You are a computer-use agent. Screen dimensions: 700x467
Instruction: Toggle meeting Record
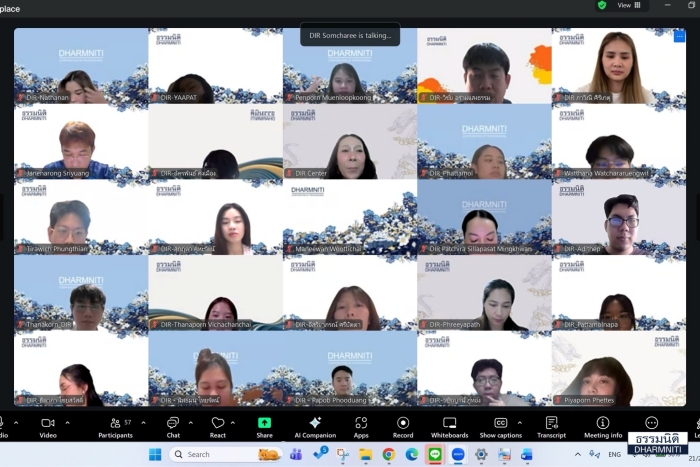tap(403, 425)
